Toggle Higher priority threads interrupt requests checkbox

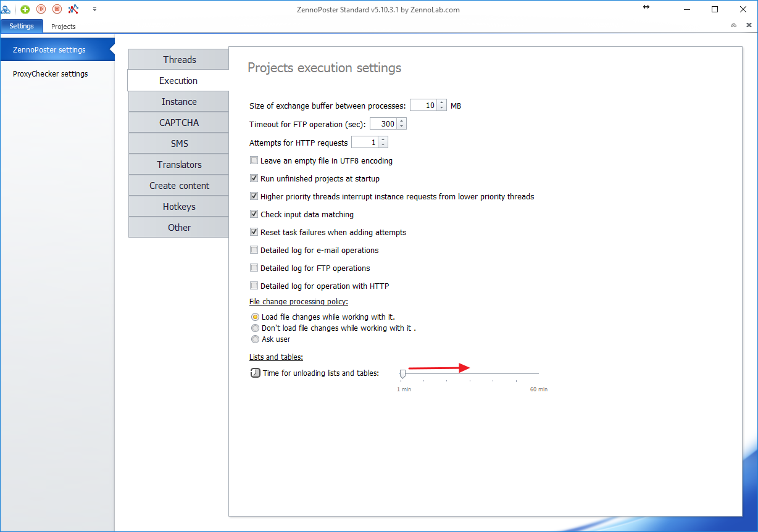(x=254, y=196)
